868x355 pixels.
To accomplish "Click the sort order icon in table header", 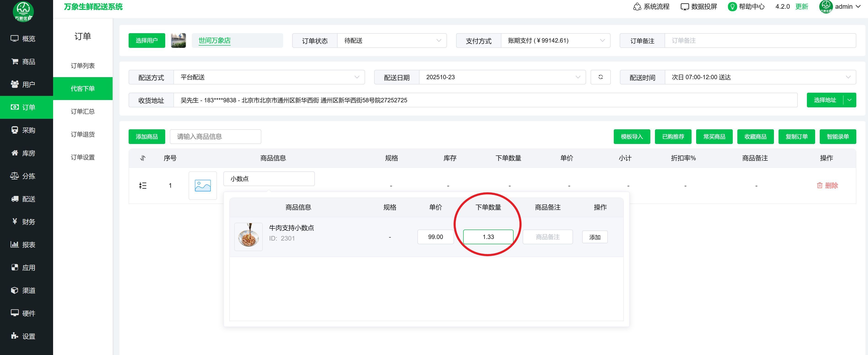I will tap(143, 158).
